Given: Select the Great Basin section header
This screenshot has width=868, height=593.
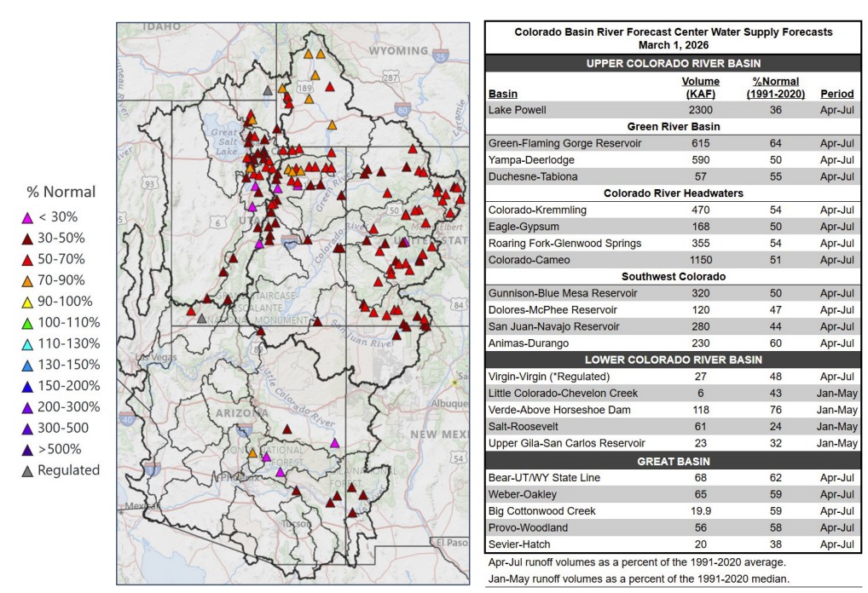Looking at the screenshot, I should coord(673,461).
